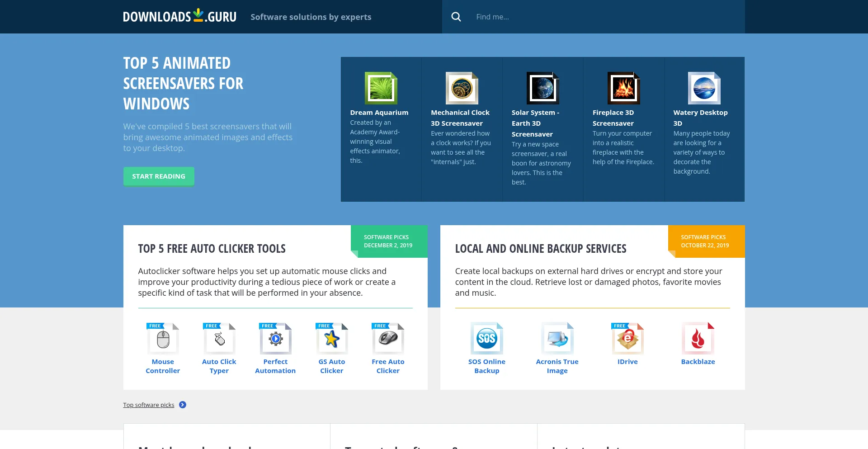Click the IDrive icon
This screenshot has height=449, width=868.
pos(627,338)
